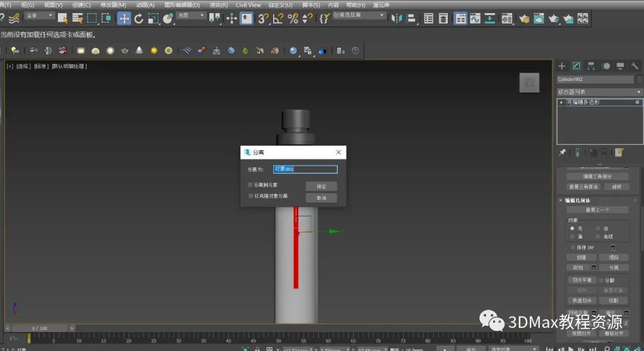Select the Move transform tool
644x351 pixels.
click(124, 18)
